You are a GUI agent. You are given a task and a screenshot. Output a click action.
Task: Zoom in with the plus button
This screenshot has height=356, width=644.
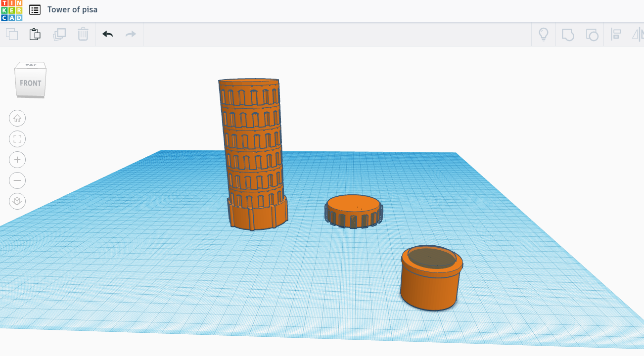click(x=17, y=160)
